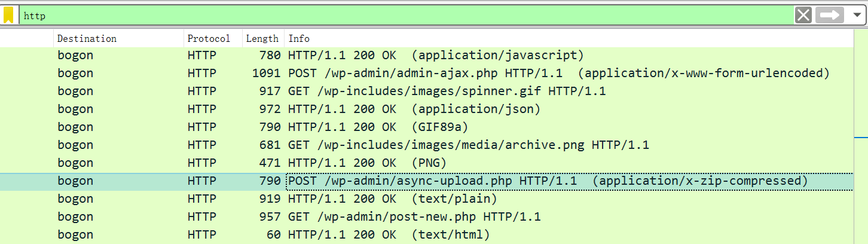The image size is (868, 244).
Task: Select the 200 OK GIF89a packet row
Action: click(378, 127)
